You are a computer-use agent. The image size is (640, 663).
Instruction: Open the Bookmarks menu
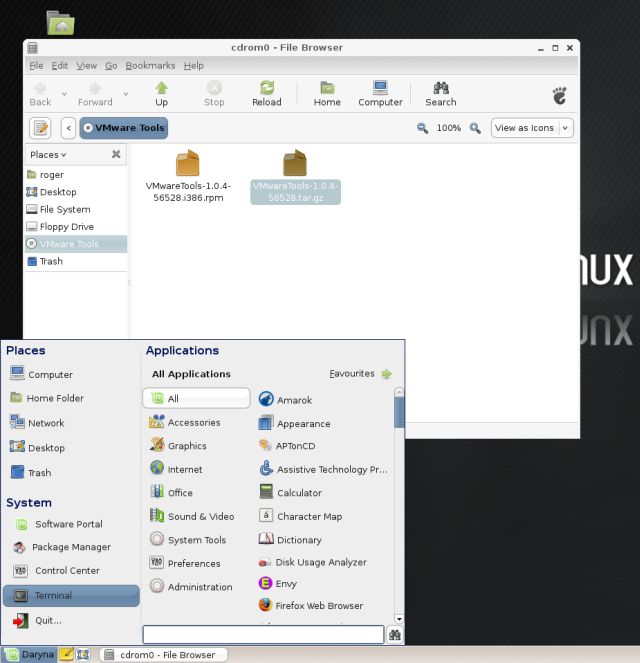pyautogui.click(x=150, y=66)
